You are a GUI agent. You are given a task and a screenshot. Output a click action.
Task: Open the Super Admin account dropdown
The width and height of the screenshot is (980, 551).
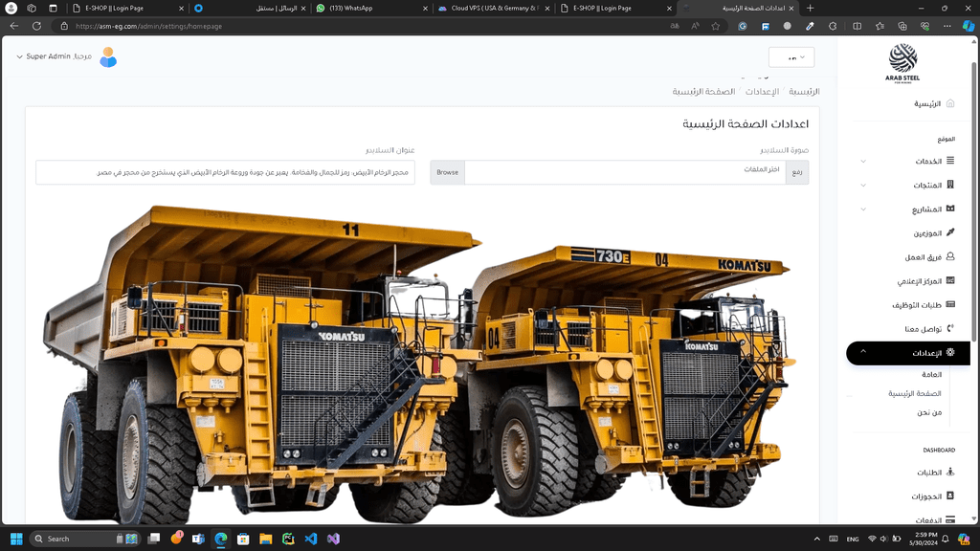(x=54, y=56)
